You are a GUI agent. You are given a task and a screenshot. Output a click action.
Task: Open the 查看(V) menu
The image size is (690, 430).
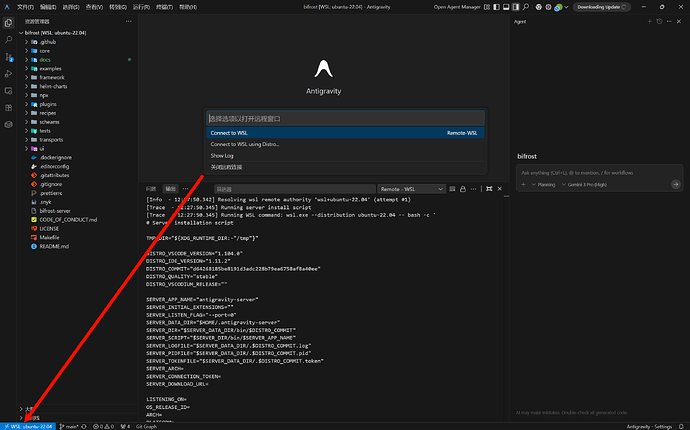94,7
